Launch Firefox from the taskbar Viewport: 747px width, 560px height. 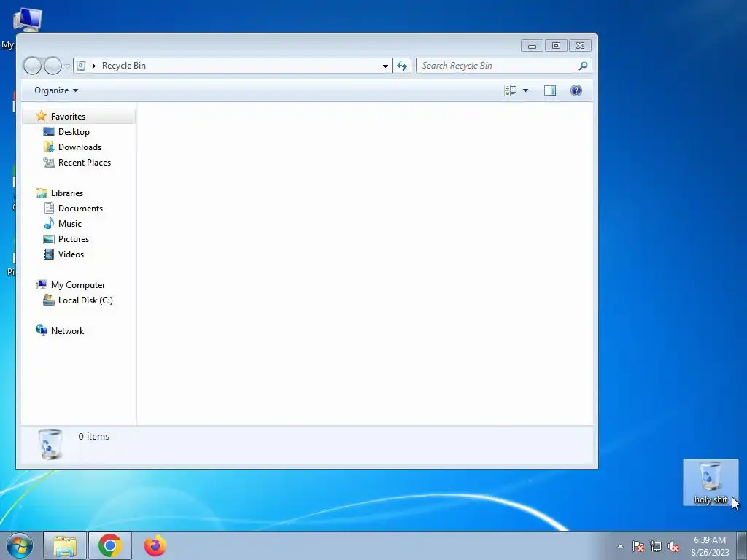pyautogui.click(x=155, y=545)
